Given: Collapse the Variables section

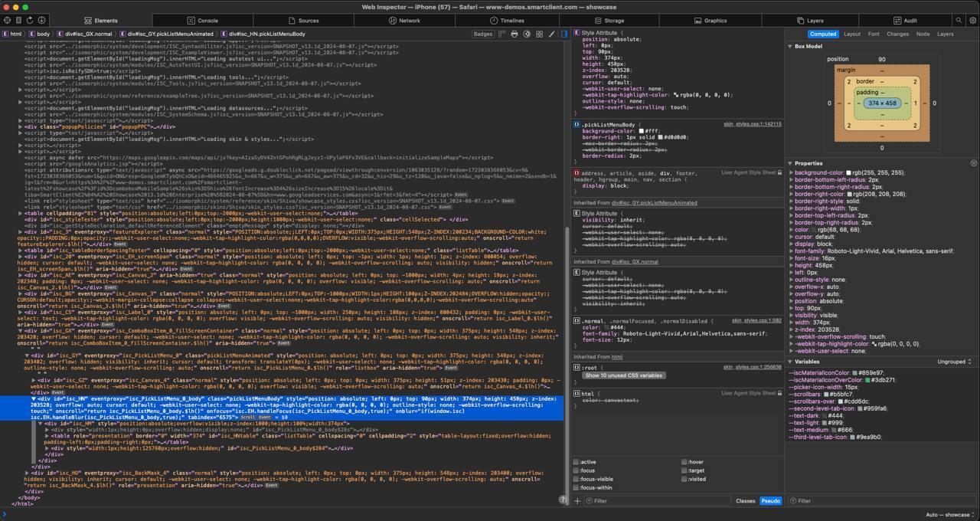Looking at the screenshot, I should click(x=790, y=362).
